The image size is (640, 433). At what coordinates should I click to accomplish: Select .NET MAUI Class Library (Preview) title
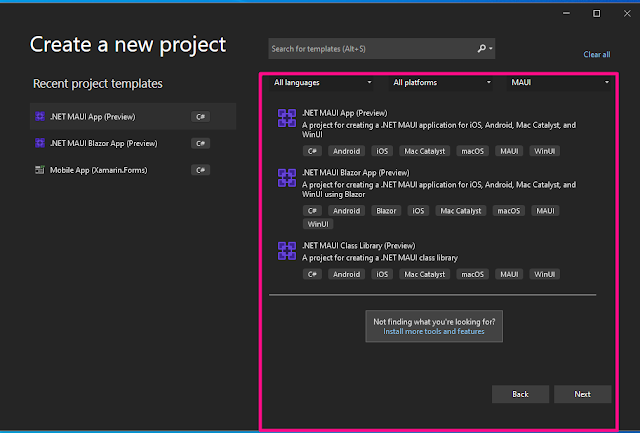(x=358, y=246)
